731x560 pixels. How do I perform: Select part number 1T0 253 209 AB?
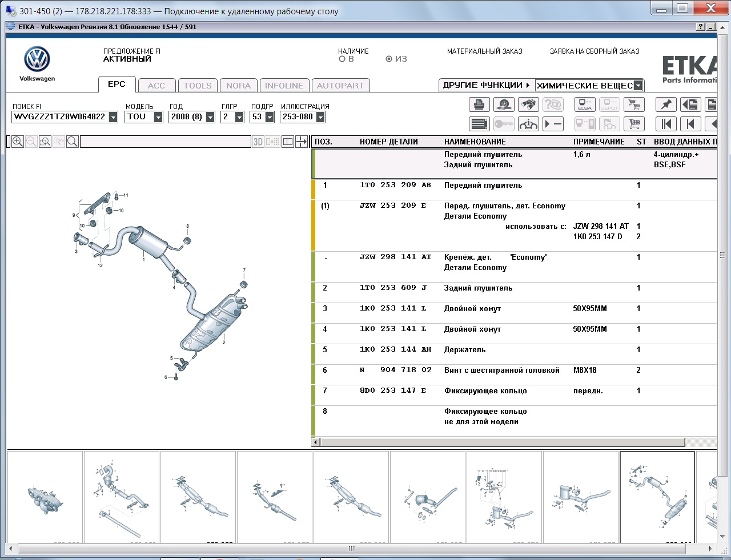coord(395,185)
